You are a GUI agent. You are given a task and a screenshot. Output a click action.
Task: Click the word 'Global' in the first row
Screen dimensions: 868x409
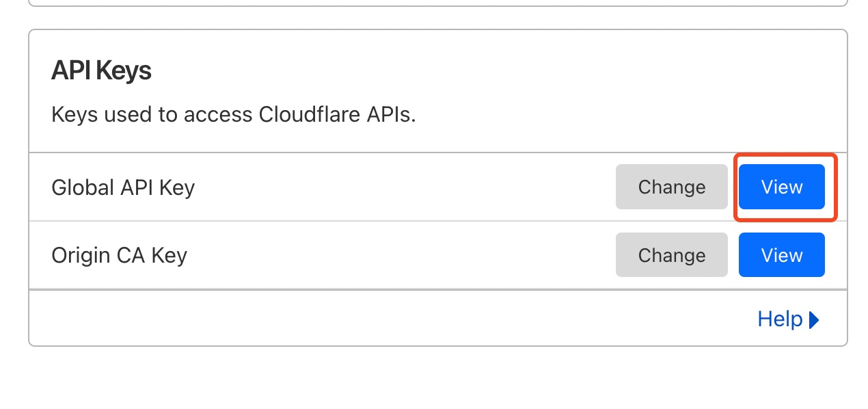click(x=78, y=187)
